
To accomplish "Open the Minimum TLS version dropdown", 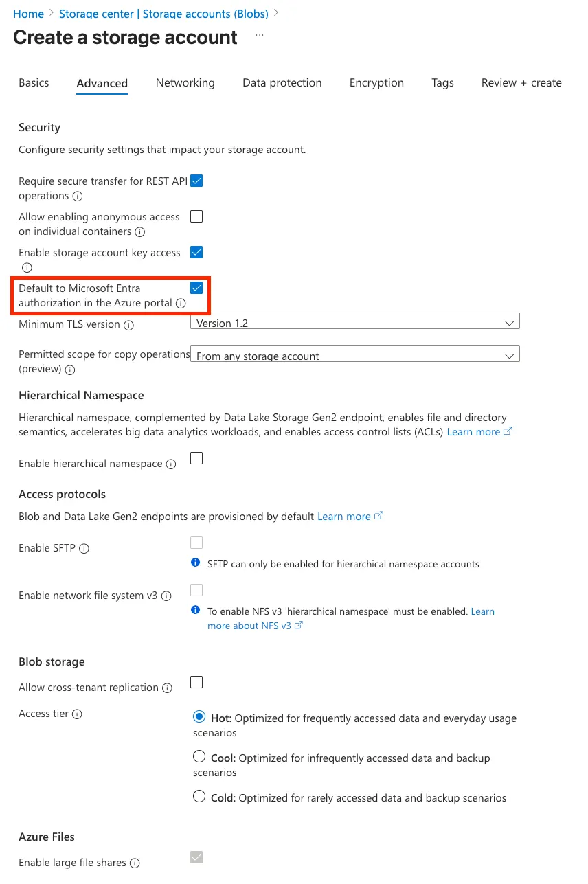I will coord(354,323).
